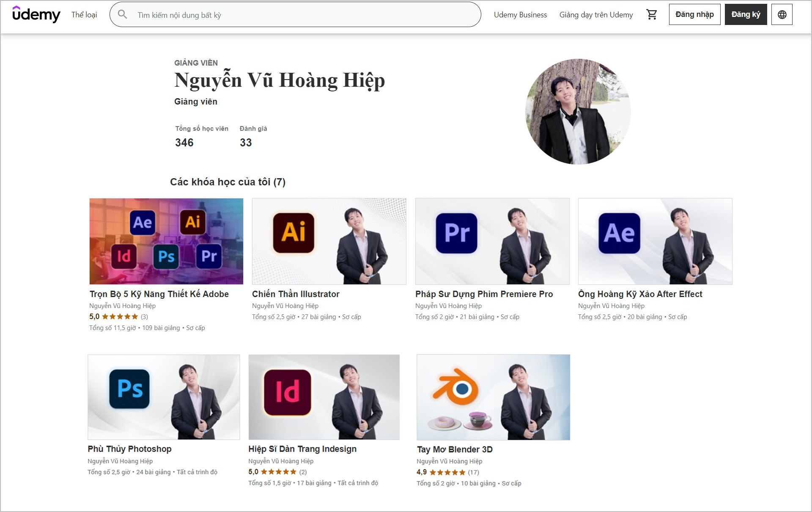Open Giảng dạy trên Udemy link

click(596, 15)
